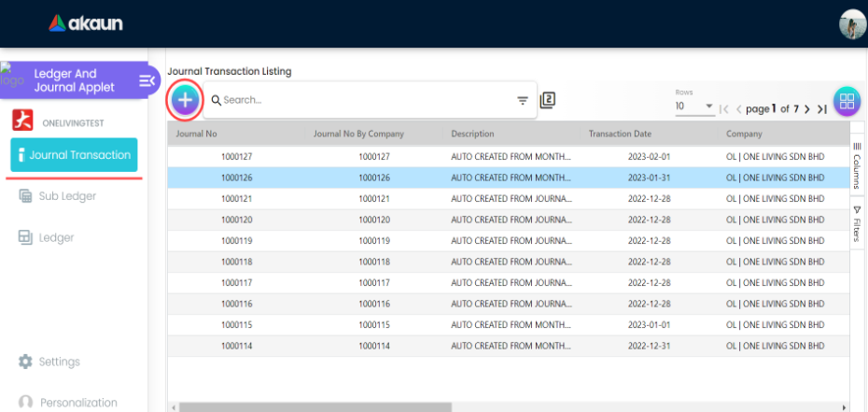Click the stacked pages icon beside search

coord(548,100)
